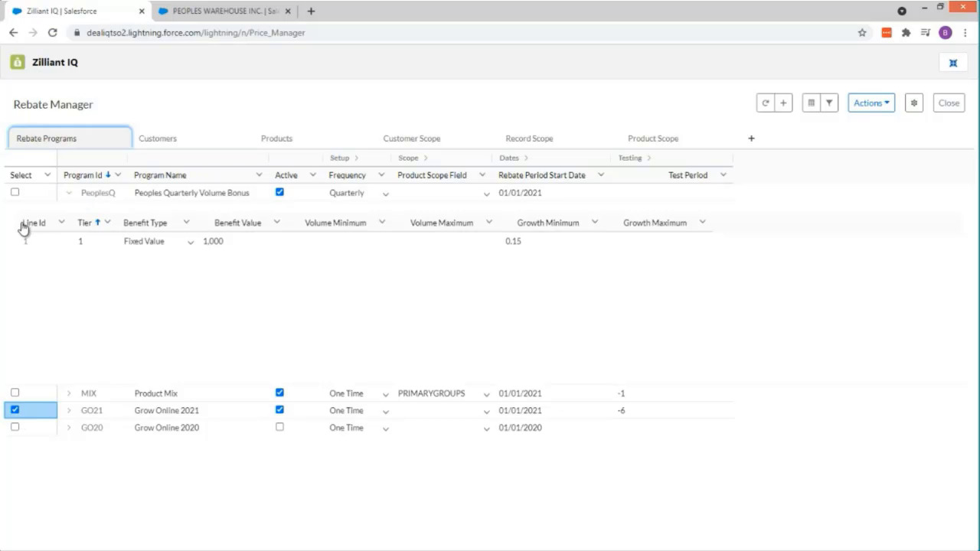Open Benefit Type dropdown showing Fixed Value
The width and height of the screenshot is (980, 551).
pyautogui.click(x=191, y=242)
